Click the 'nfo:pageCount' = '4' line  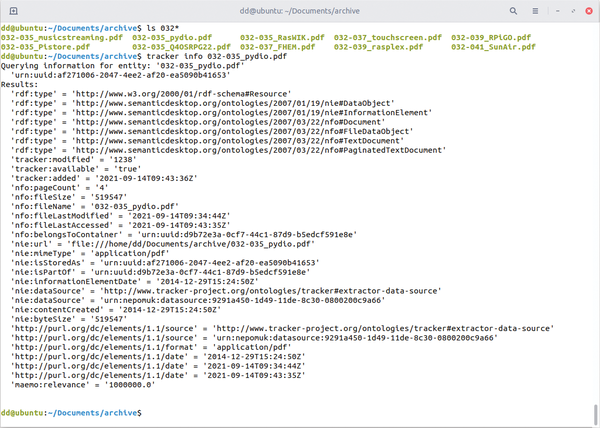pos(59,188)
